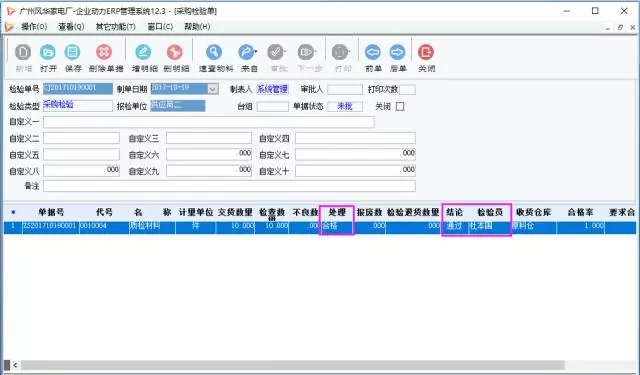This screenshot has width=640, height=375.
Task: Click the red 关闭 exit icon
Action: [x=426, y=52]
